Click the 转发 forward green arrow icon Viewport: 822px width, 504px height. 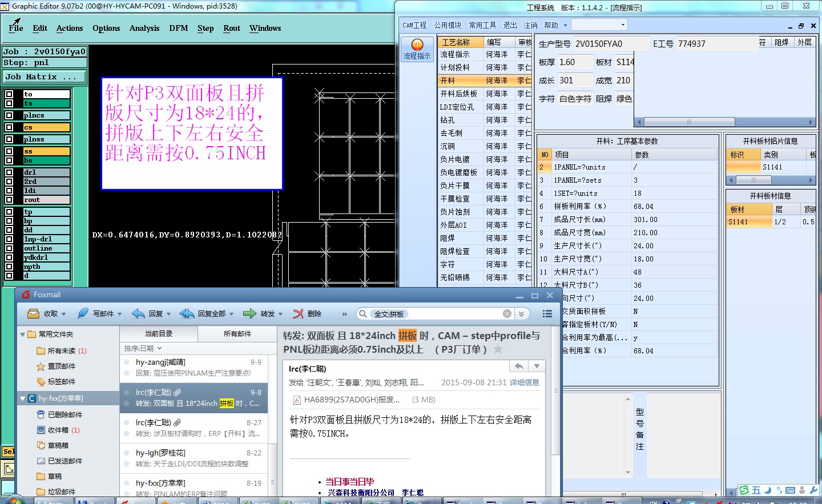pyautogui.click(x=249, y=314)
